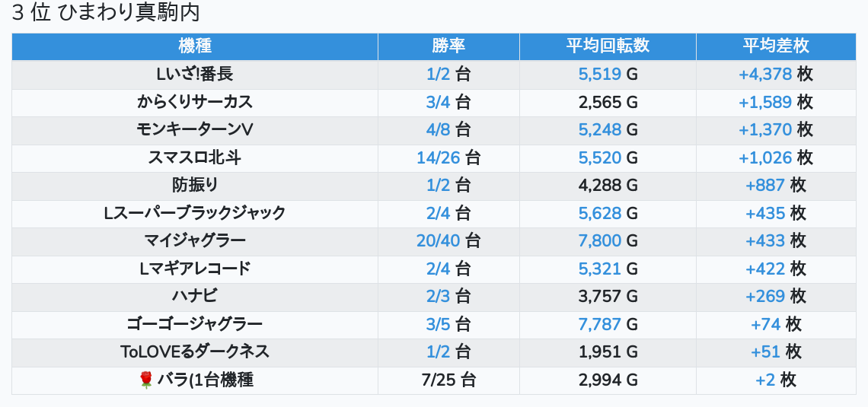Select the Lマギアレコード row name

pyautogui.click(x=195, y=269)
